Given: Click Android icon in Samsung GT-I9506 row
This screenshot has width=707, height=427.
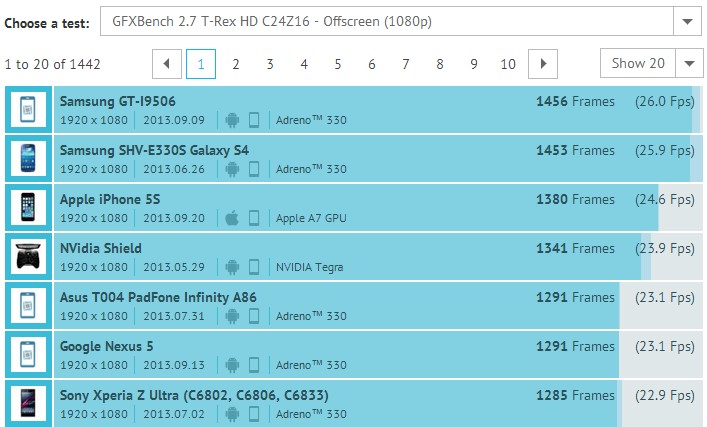Looking at the screenshot, I should [232, 120].
